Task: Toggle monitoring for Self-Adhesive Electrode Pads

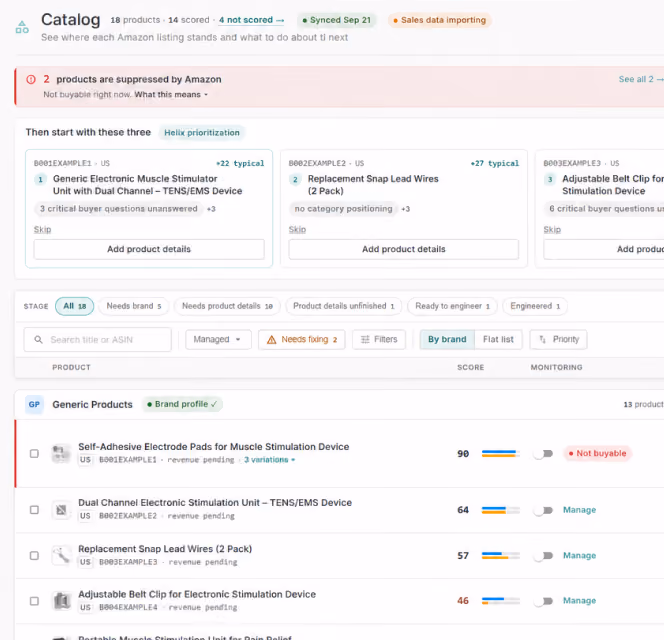Action: pos(543,454)
